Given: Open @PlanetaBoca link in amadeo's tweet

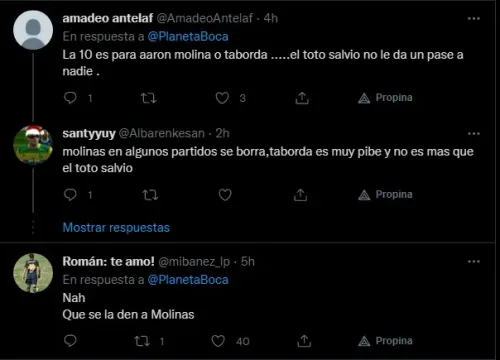Looking at the screenshot, I should (188, 36).
